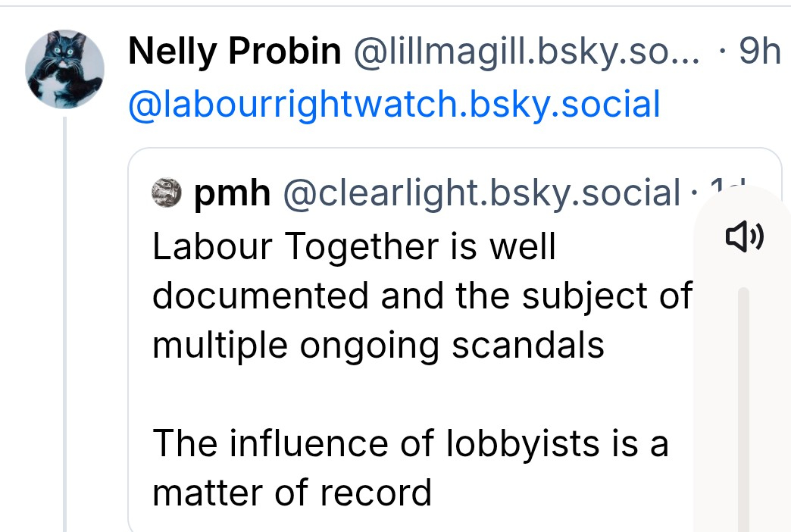The width and height of the screenshot is (791, 532).
Task: Open the pmh display name
Action: tap(233, 194)
